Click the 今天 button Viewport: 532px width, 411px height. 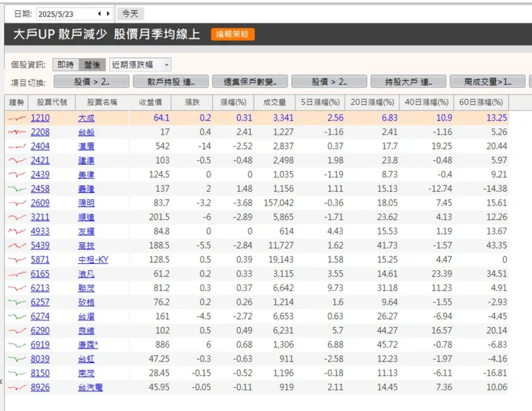click(130, 14)
